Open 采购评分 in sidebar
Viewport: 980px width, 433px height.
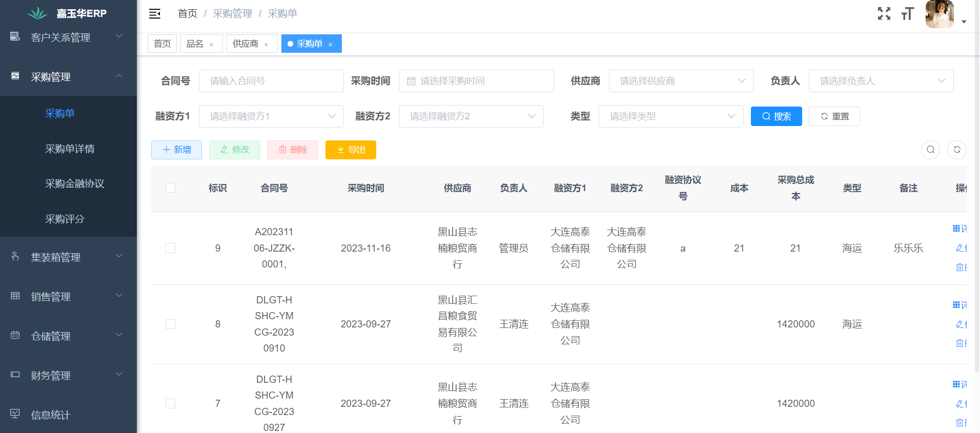point(65,219)
